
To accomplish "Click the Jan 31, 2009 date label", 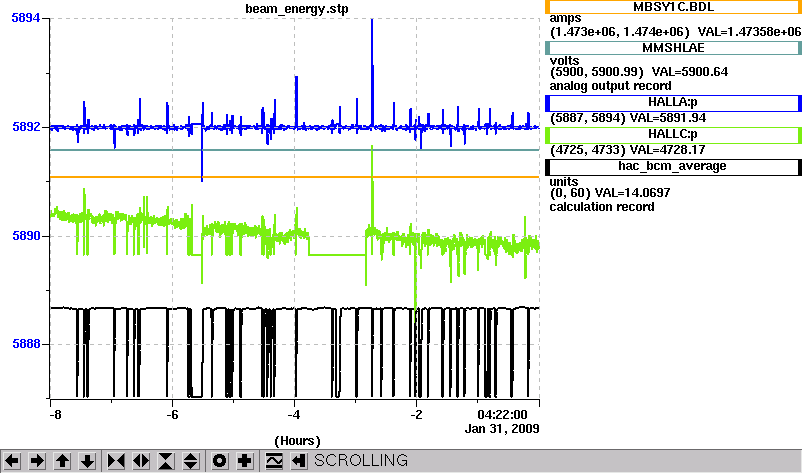I will (x=502, y=429).
